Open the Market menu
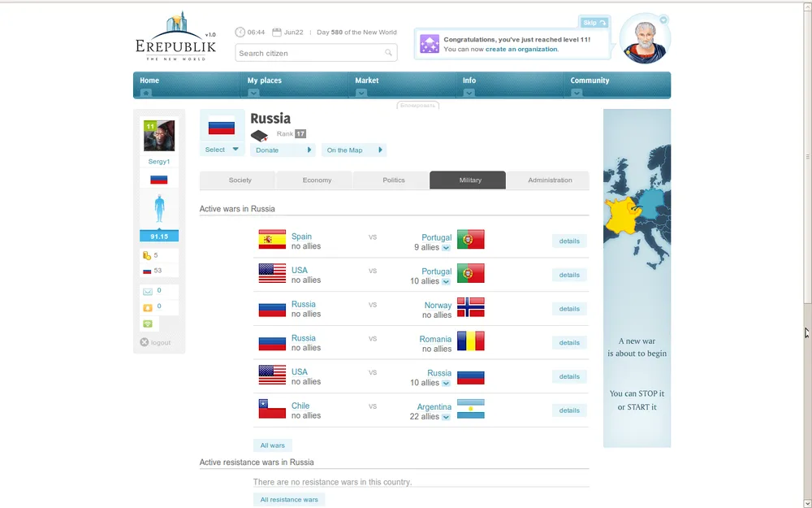The height and width of the screenshot is (508, 812). [x=367, y=80]
